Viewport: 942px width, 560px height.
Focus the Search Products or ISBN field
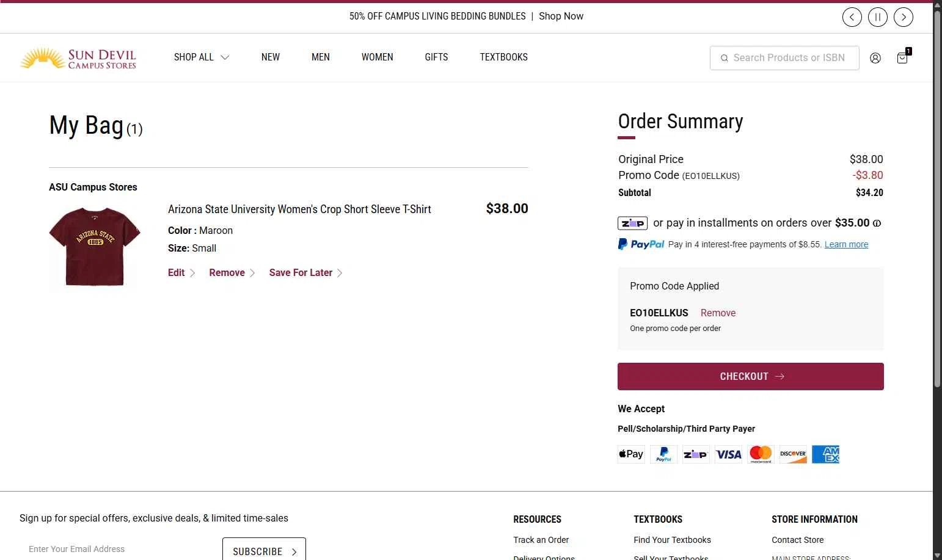(784, 58)
